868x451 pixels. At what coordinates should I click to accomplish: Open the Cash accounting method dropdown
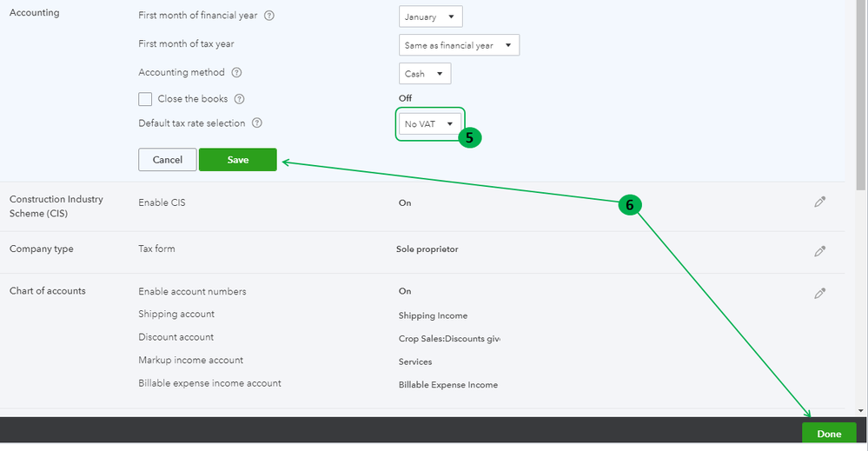[x=425, y=74]
